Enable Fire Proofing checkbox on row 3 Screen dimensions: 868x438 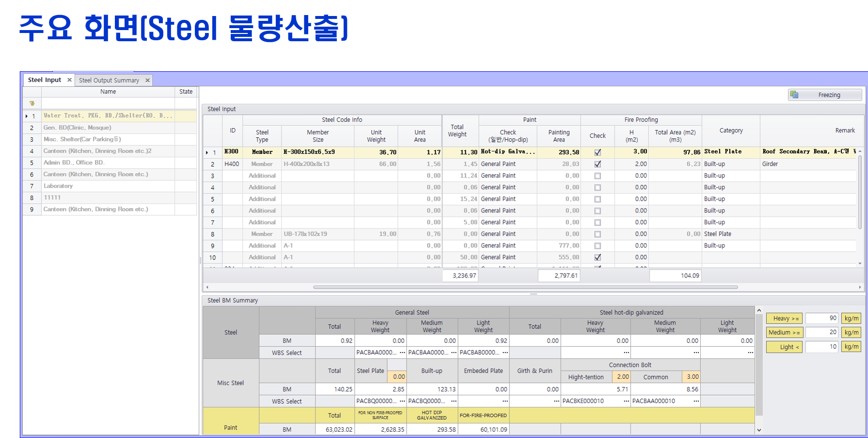click(598, 176)
